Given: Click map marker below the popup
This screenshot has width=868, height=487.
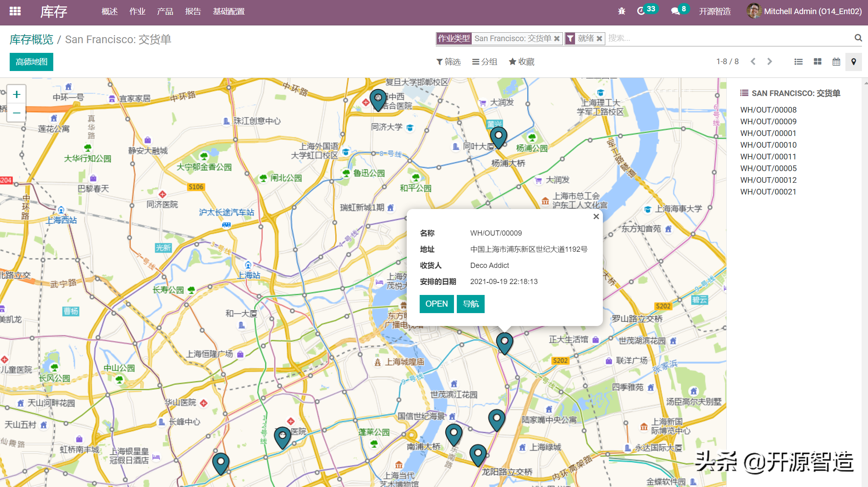Looking at the screenshot, I should pyautogui.click(x=504, y=343).
